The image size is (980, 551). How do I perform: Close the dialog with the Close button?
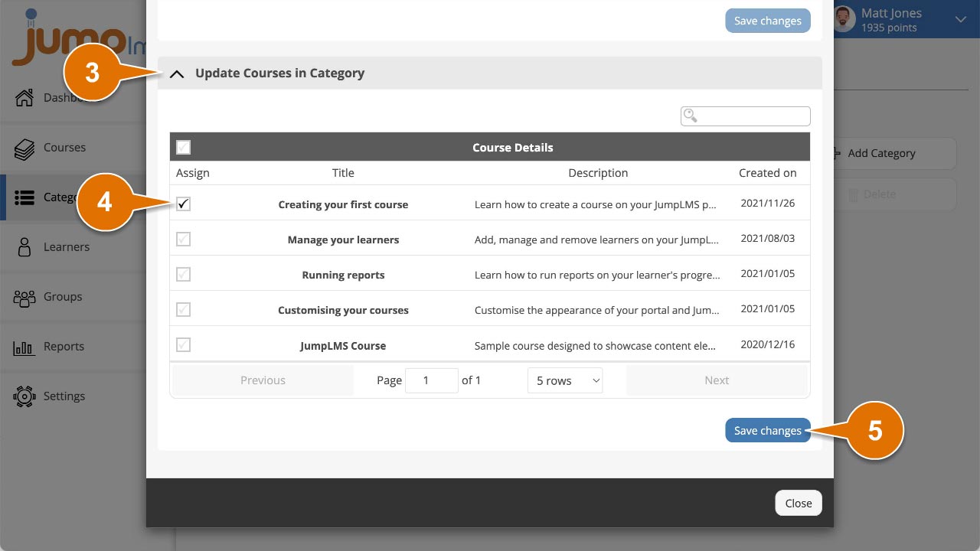tap(799, 503)
